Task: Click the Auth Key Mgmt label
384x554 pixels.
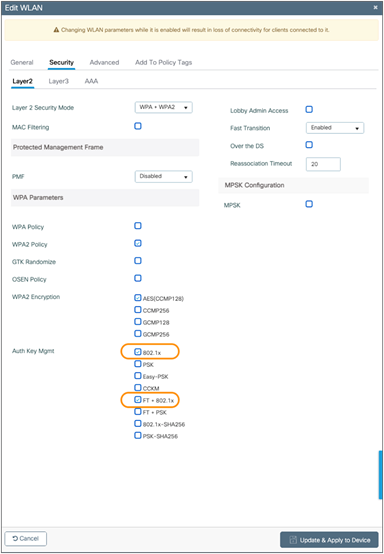Action: [33, 351]
